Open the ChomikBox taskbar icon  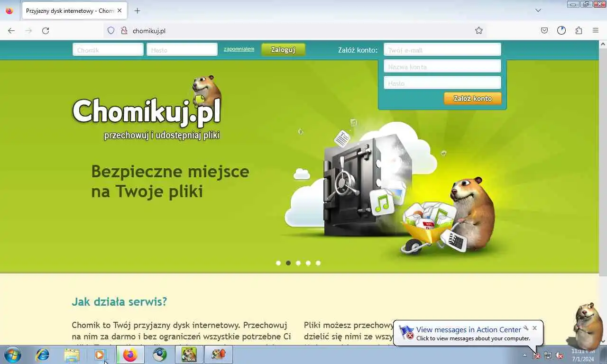tap(189, 355)
